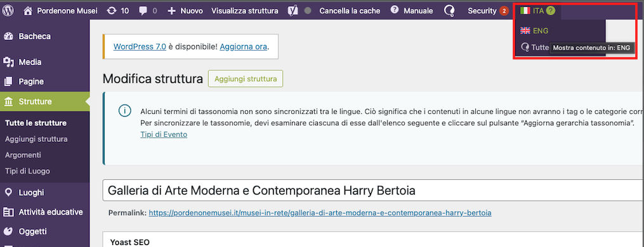The image size is (644, 247).
Task: Click the Pordenone Musei home icon
Action: 28,11
